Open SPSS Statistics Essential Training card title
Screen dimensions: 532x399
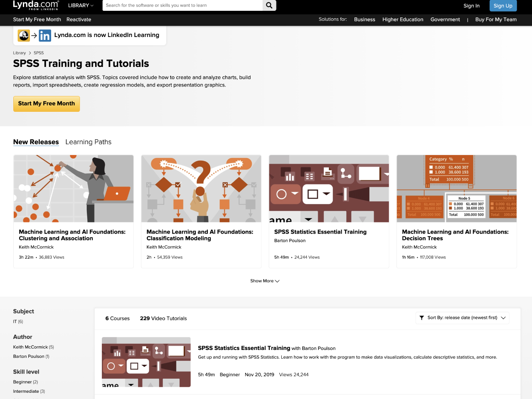320,232
